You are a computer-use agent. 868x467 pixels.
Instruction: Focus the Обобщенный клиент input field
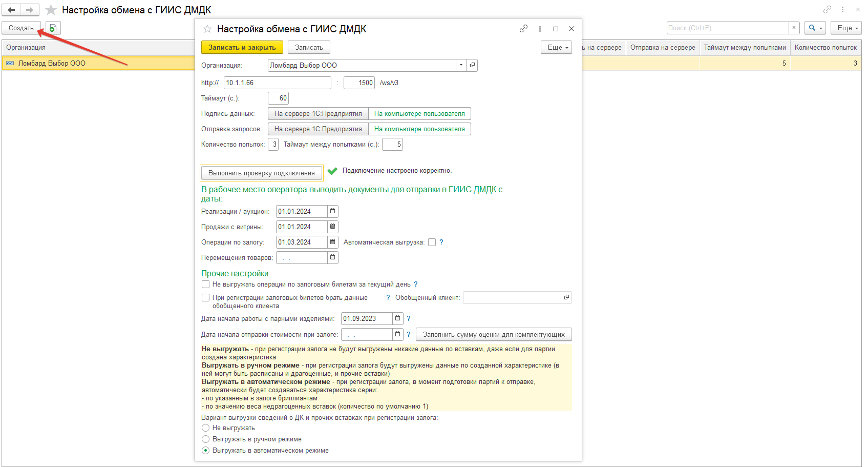click(512, 297)
